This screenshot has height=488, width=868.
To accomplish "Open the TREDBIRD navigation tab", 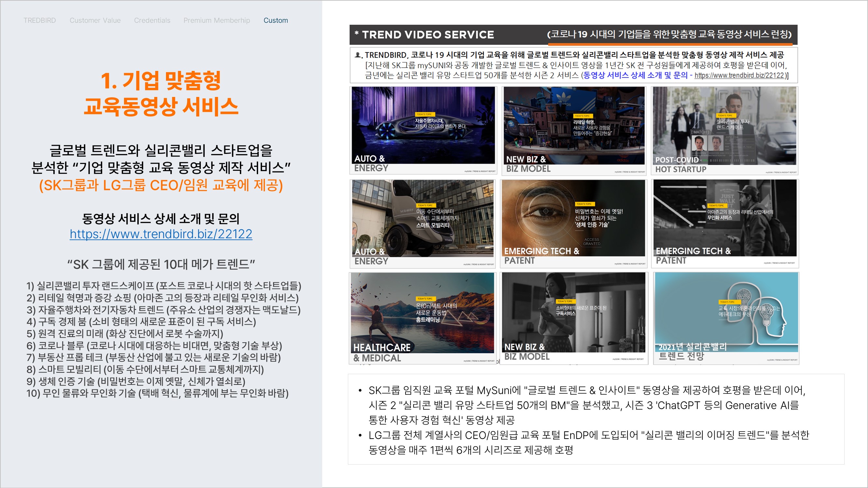I will (39, 20).
